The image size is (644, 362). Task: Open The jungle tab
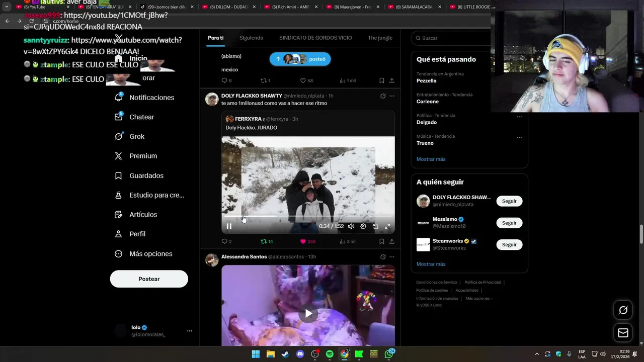380,38
